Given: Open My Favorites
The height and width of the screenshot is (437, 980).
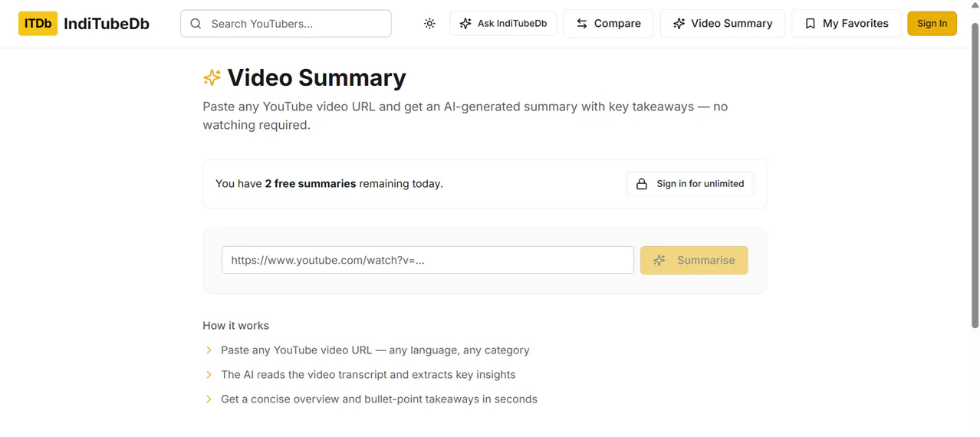Looking at the screenshot, I should pos(846,24).
